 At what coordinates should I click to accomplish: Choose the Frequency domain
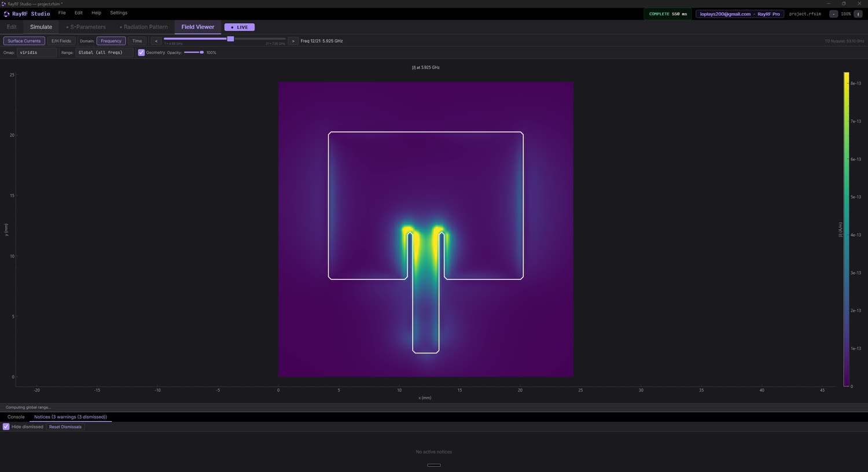coord(111,41)
